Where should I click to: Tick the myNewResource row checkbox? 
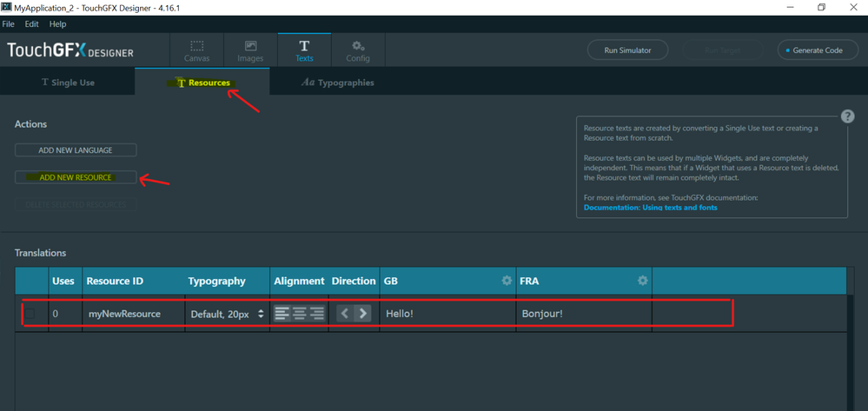pos(30,314)
